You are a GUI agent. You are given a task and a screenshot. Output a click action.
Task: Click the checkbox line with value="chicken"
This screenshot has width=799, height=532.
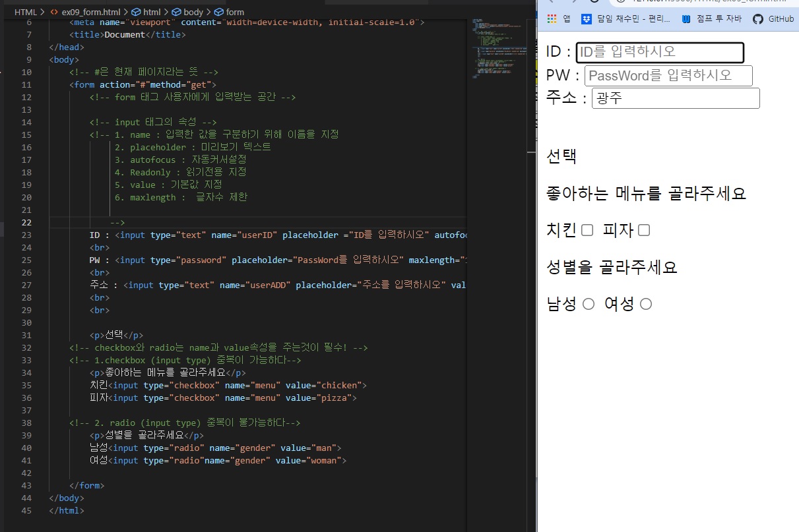pos(228,385)
